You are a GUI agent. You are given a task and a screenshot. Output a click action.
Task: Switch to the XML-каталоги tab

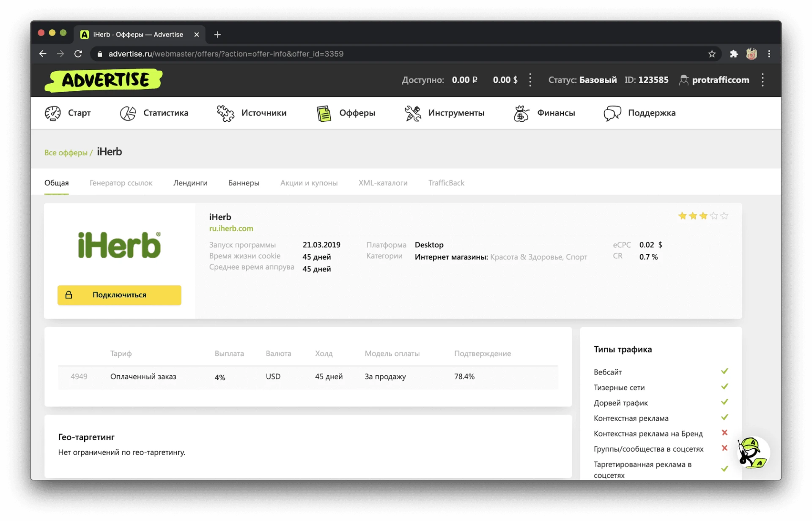point(383,183)
